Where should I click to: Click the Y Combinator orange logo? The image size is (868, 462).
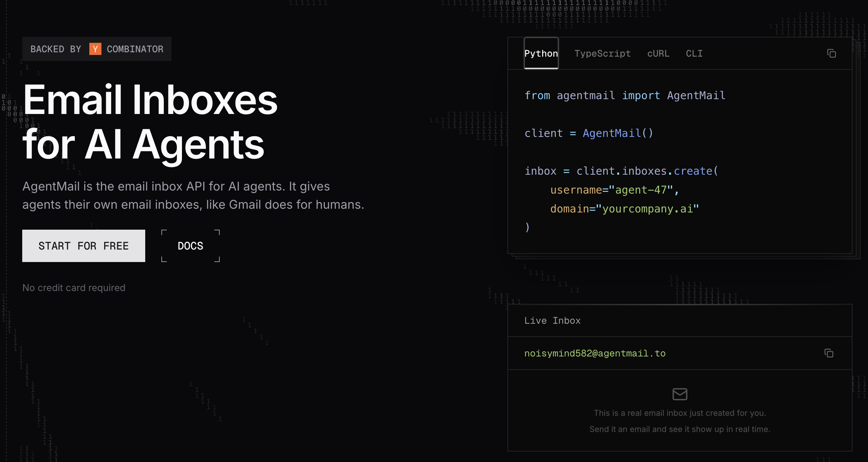pyautogui.click(x=95, y=49)
